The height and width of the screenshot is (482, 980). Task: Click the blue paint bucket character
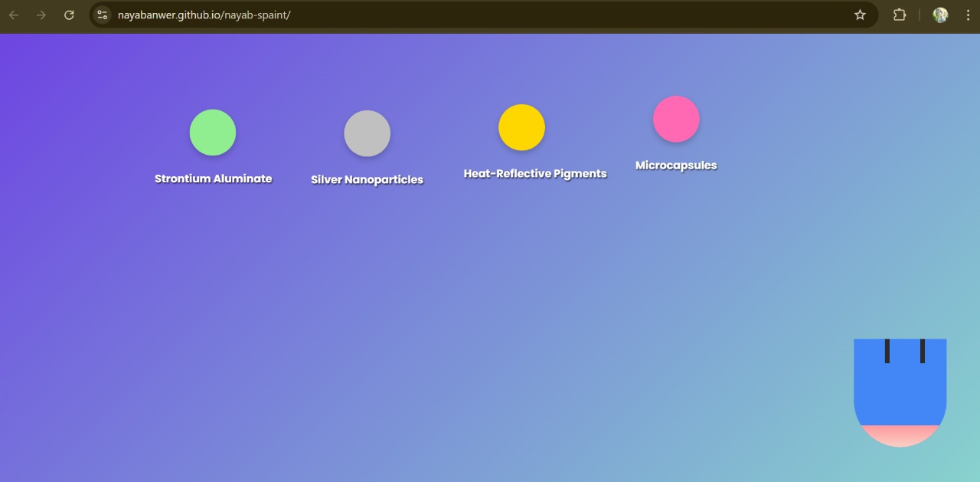click(x=900, y=392)
